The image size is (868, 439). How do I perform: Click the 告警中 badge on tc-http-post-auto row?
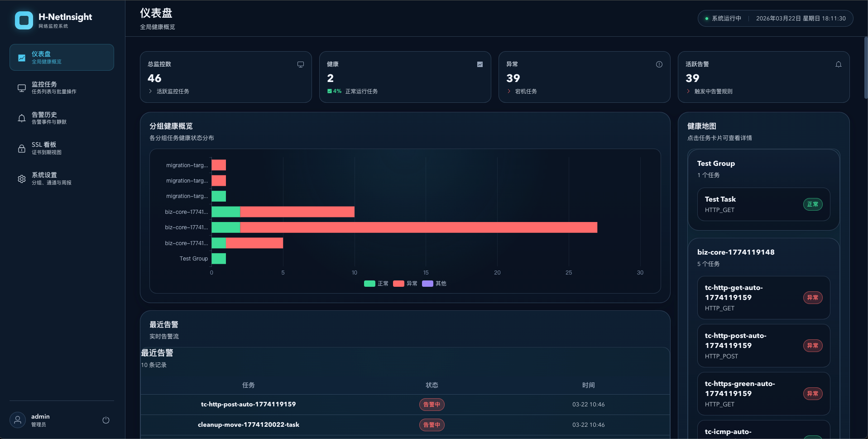[432, 405]
